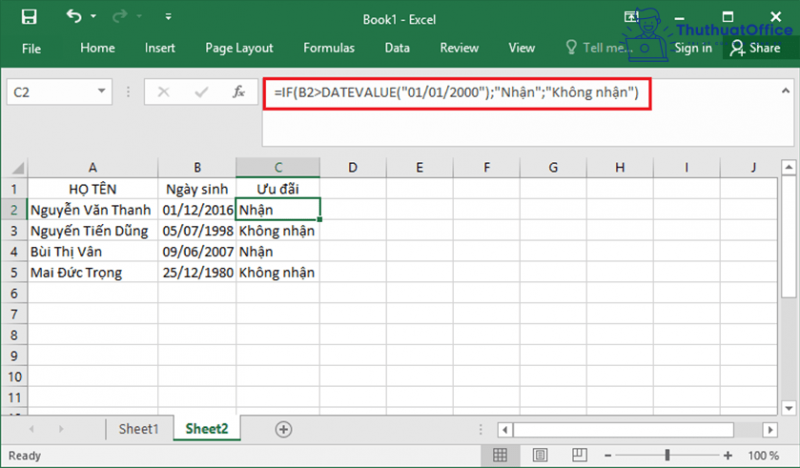Click the zoom slider handle

coord(667,455)
